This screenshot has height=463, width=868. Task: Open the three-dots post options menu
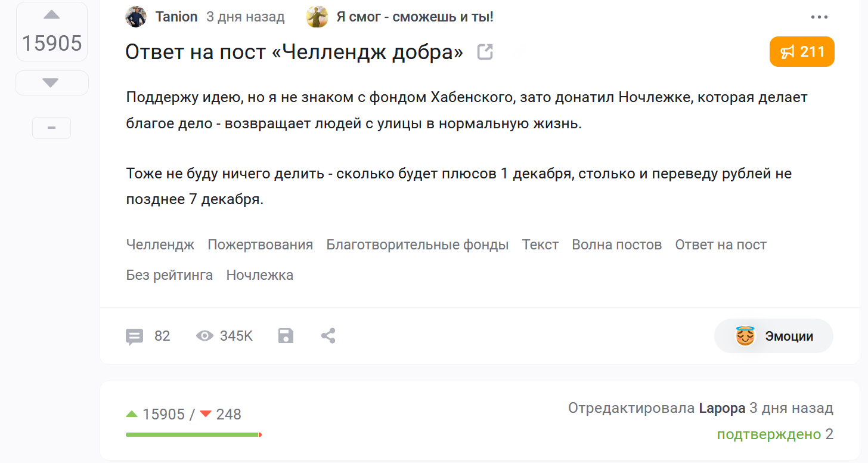coord(820,17)
